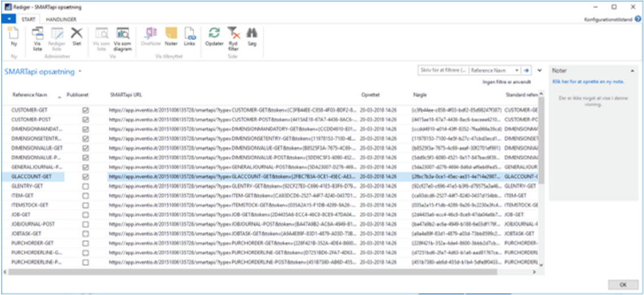644x295 pixels.
Task: Select the DIMENSIONMANDAT... row name
Action: point(36,130)
